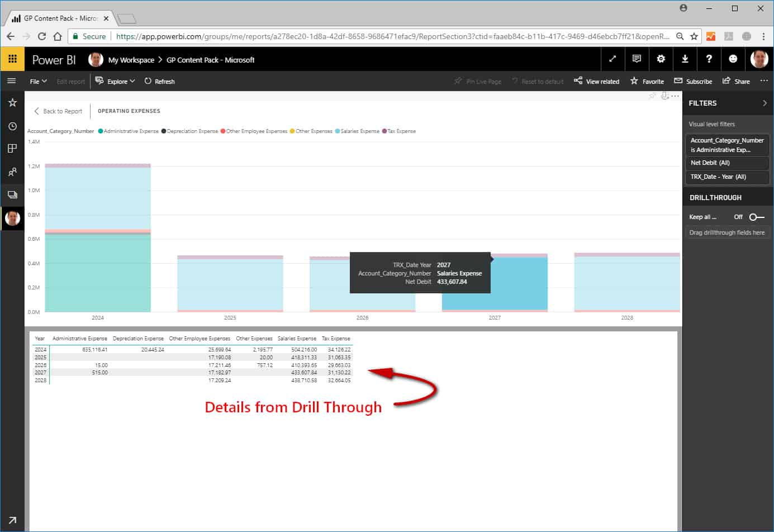Open Recent items clock icon in sidebar
The width and height of the screenshot is (774, 532).
coord(12,126)
